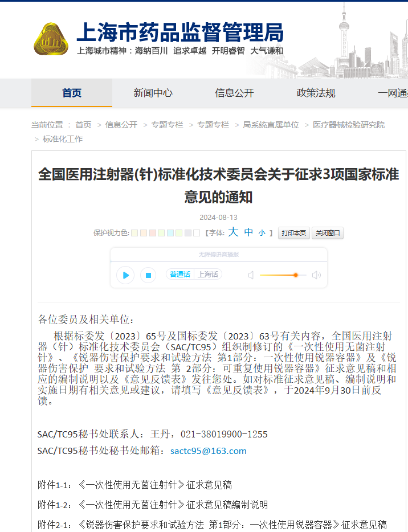Image resolution: width=408 pixels, height=532 pixels.
Task: Open the 首页 navigation tab
Action: tap(72, 93)
